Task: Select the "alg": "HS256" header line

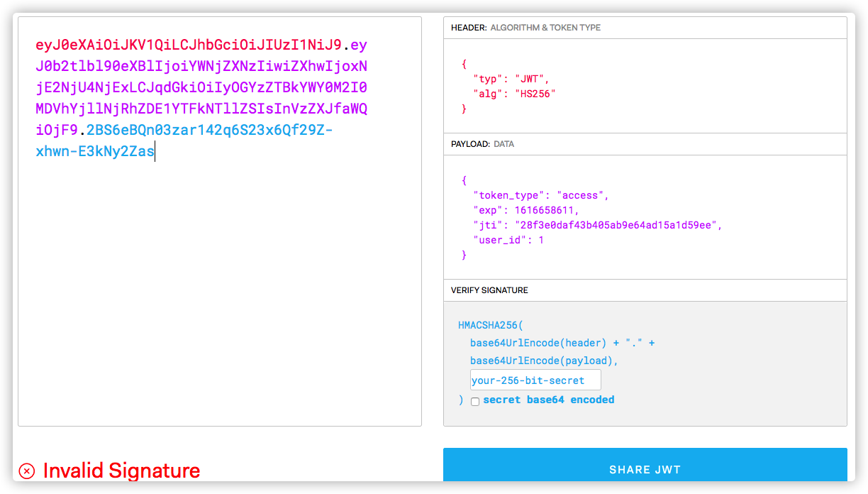Action: 514,94
